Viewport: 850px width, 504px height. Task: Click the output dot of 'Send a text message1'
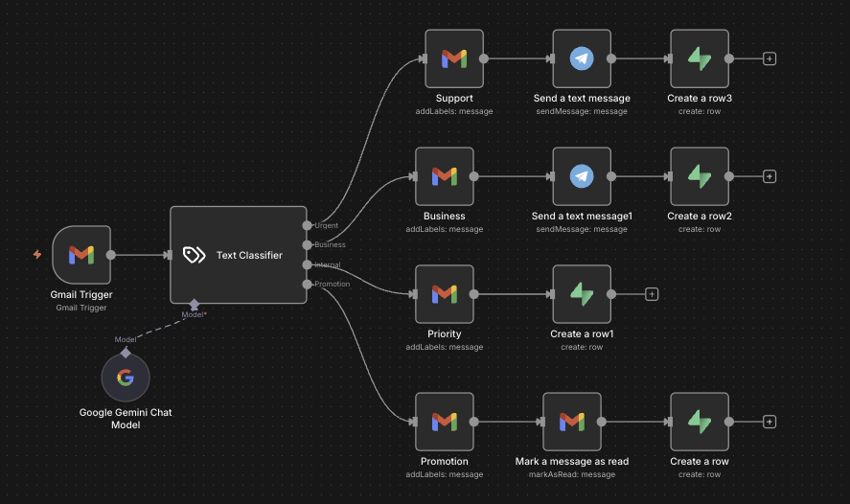[611, 176]
